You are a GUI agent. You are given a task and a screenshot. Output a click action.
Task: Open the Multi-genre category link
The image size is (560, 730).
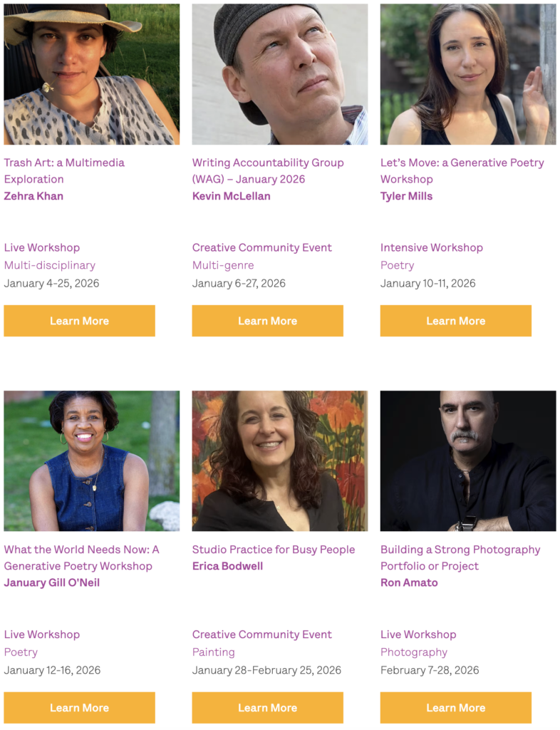tap(223, 265)
